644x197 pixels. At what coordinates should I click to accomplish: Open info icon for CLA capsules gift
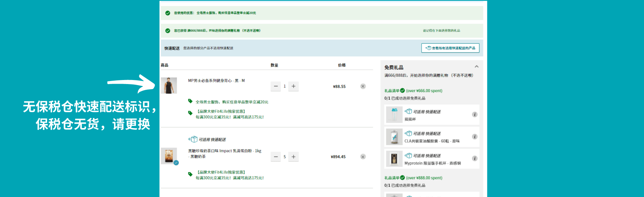[x=475, y=136]
